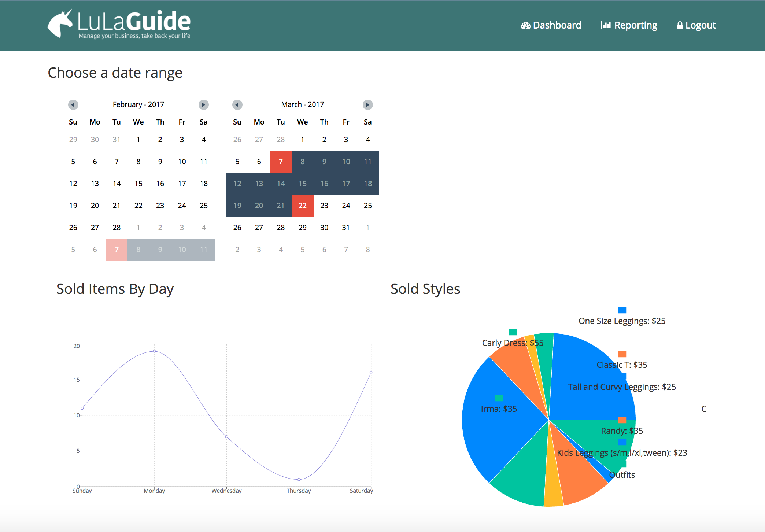The image size is (765, 532).
Task: Click previous month arrow on March calendar
Action: (237, 105)
